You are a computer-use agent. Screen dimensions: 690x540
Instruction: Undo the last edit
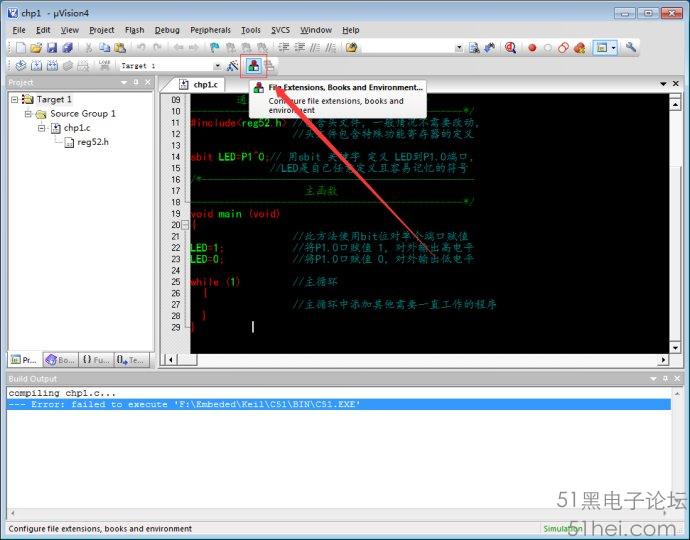pos(141,48)
